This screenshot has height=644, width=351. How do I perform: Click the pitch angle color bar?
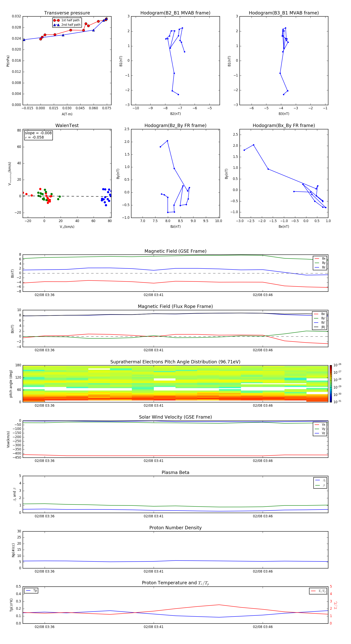point(331,384)
